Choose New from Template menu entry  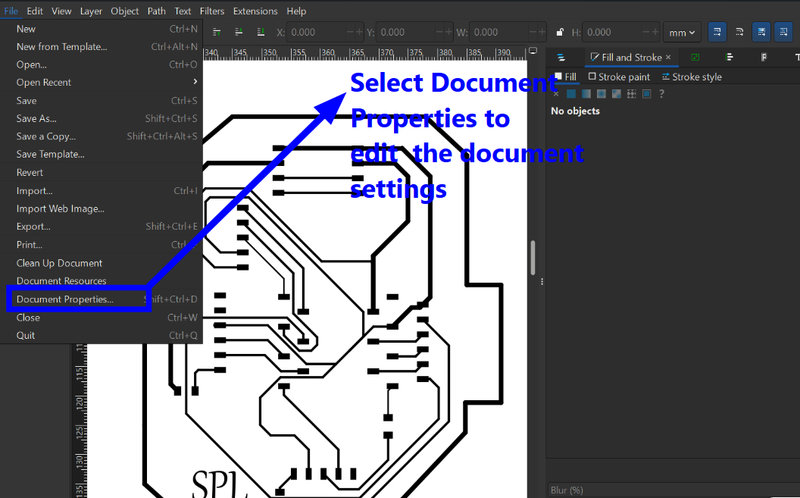click(102, 47)
